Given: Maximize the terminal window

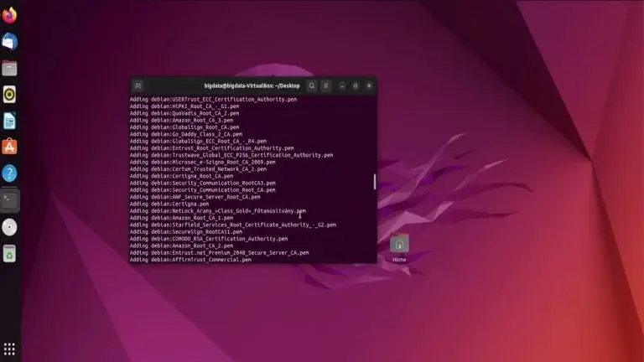Looking at the screenshot, I should point(355,85).
